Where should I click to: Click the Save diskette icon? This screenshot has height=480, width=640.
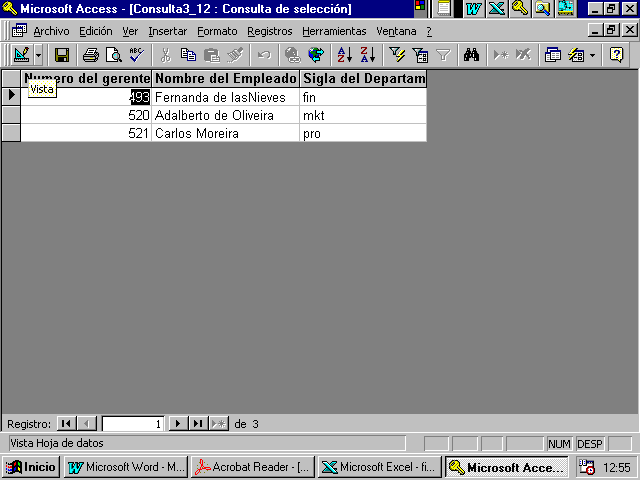[62, 55]
